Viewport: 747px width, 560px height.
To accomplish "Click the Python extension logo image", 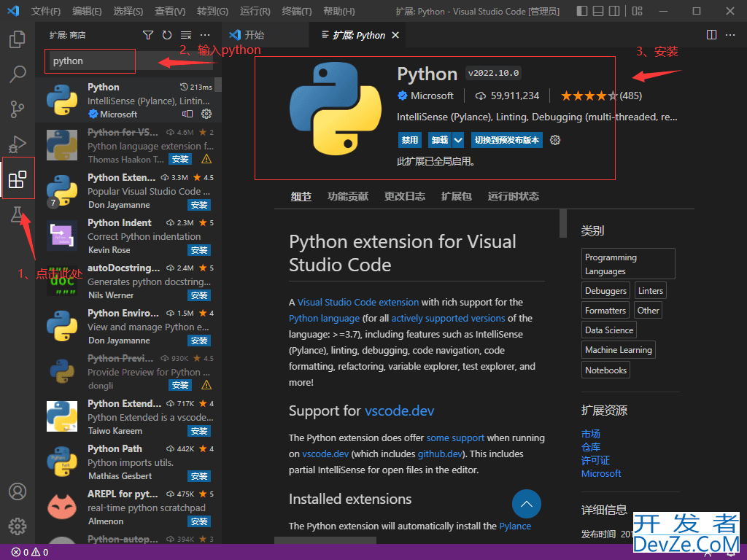I will pos(336,109).
